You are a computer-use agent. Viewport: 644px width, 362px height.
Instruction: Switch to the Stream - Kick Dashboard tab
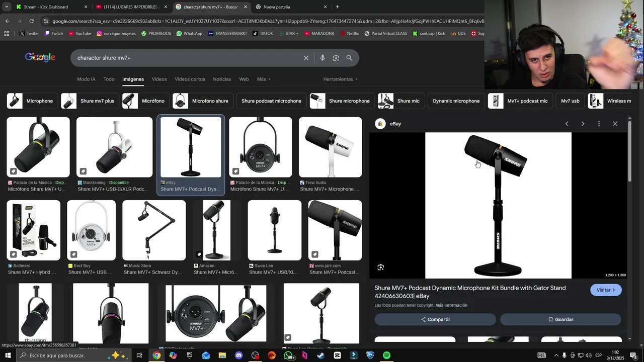(x=51, y=7)
